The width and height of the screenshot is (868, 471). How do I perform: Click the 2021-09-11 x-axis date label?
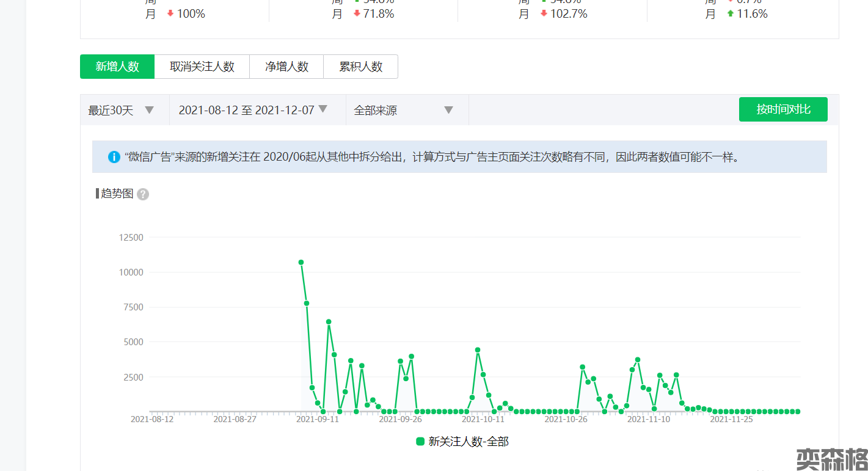318,420
